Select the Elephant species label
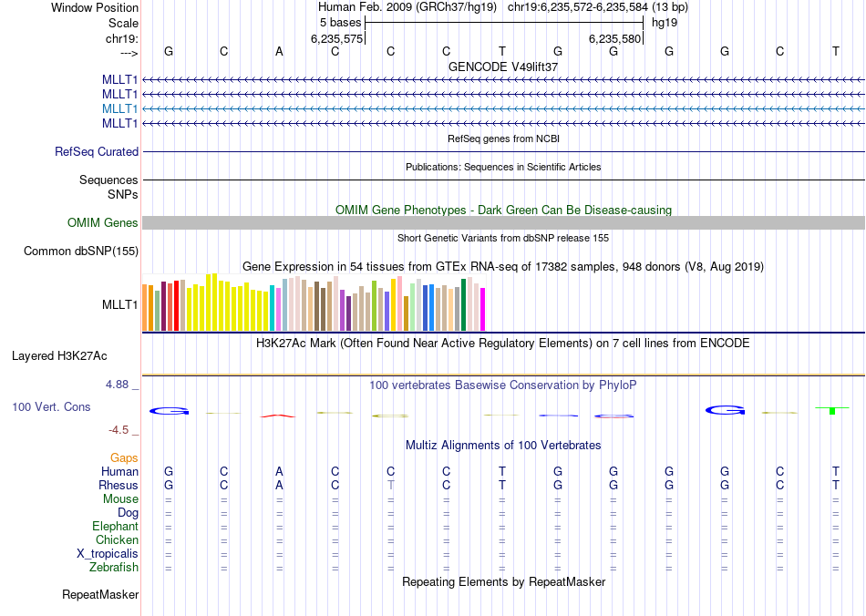This screenshot has width=866, height=616. tap(116, 526)
